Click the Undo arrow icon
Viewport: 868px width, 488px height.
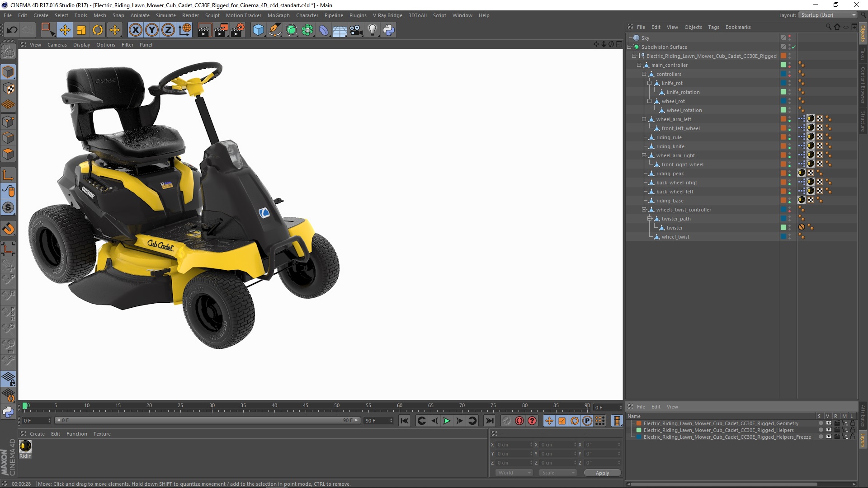click(12, 30)
